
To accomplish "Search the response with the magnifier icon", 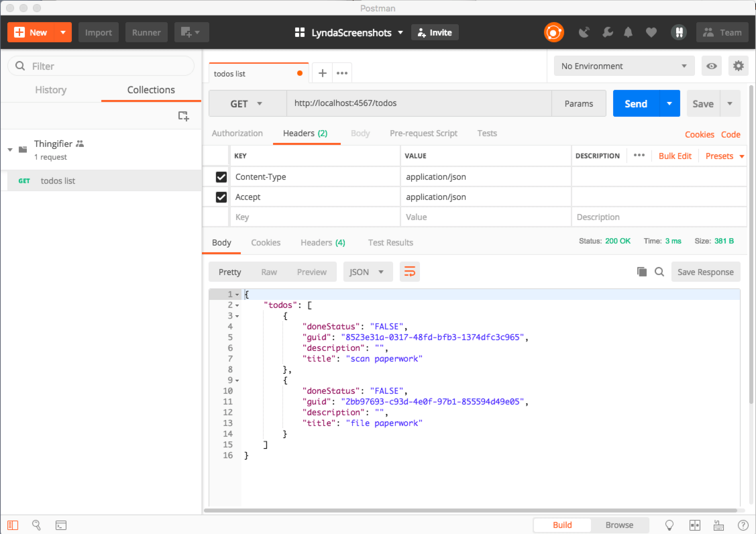I will [659, 272].
